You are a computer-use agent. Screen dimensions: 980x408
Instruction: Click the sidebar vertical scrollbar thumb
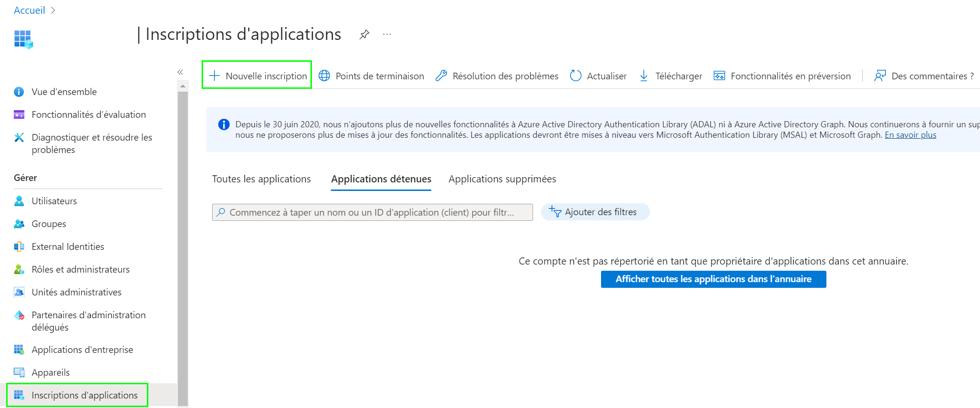coord(183,249)
